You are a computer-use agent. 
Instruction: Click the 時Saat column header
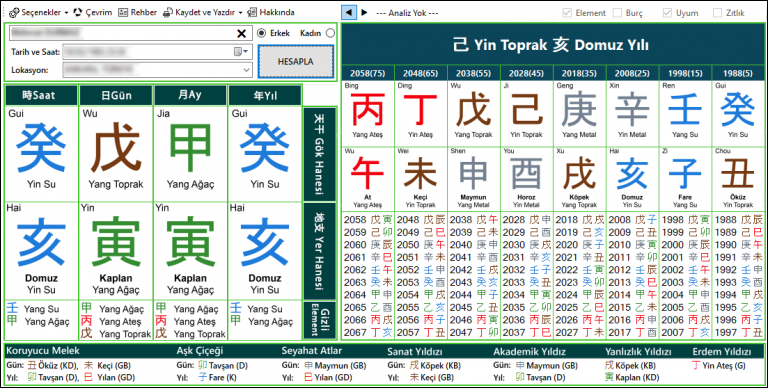pos(42,96)
